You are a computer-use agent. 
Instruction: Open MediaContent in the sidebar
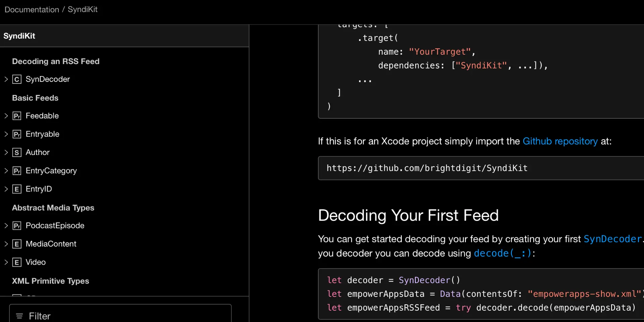pos(51,244)
